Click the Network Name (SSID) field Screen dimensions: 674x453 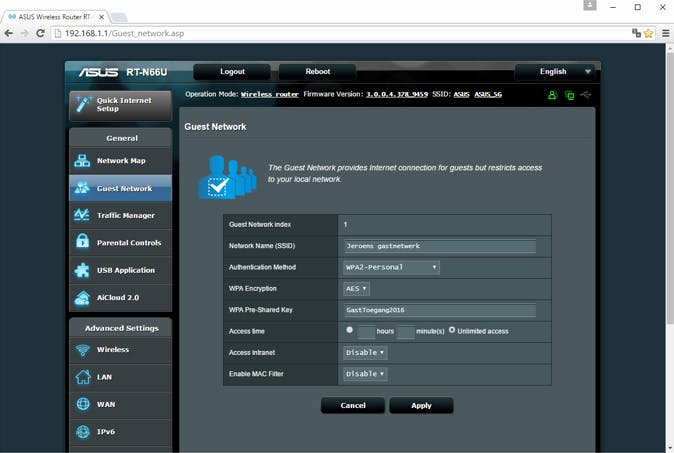coord(440,246)
